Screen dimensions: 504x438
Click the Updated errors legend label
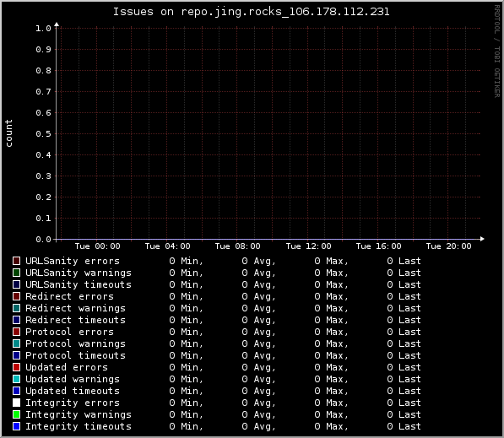click(x=67, y=367)
